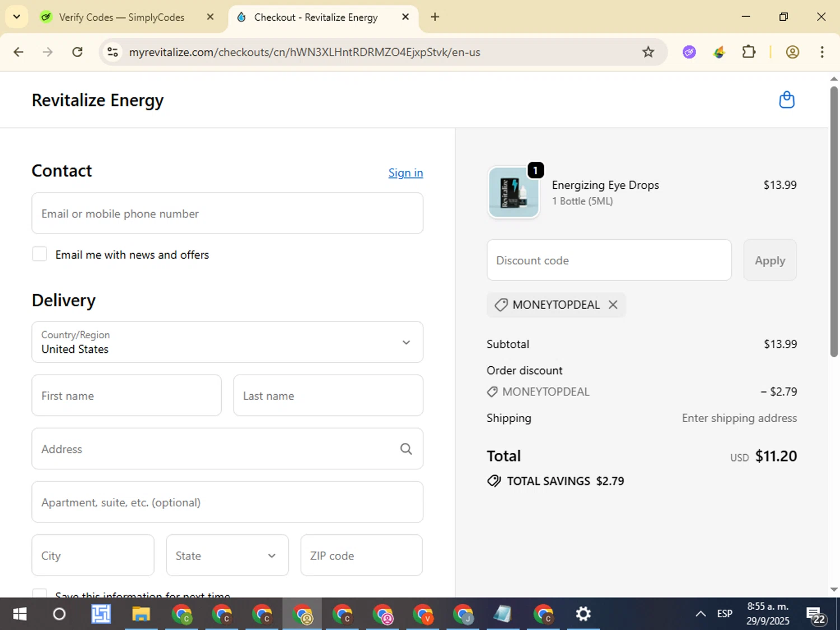840x630 pixels.
Task: Open Chrome three-dot menu
Action: point(822,52)
